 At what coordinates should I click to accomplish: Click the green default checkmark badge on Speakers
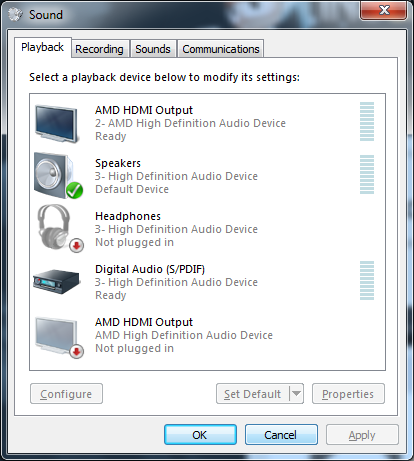(75, 191)
